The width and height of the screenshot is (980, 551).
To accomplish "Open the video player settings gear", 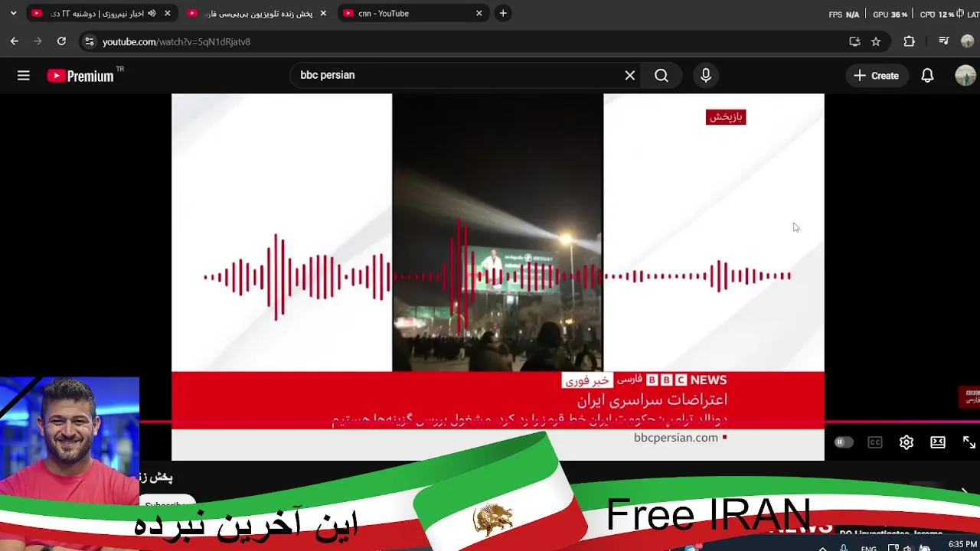I will coord(906,442).
